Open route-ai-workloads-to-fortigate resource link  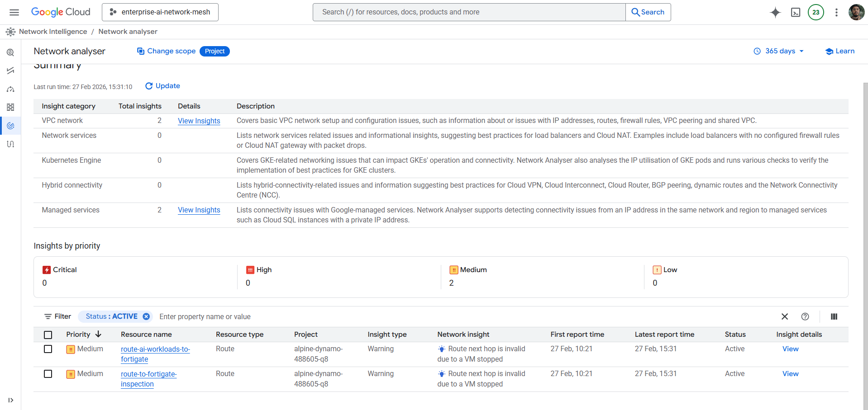click(155, 354)
